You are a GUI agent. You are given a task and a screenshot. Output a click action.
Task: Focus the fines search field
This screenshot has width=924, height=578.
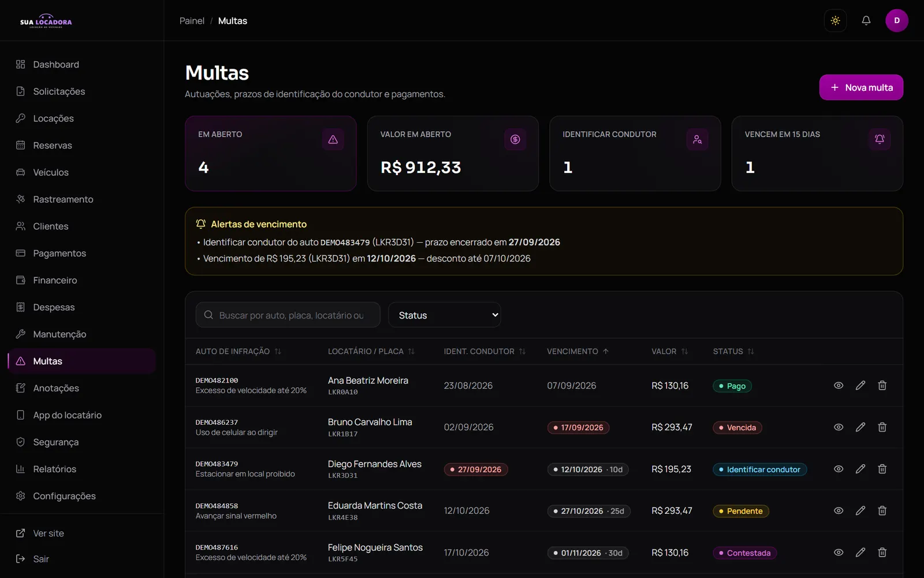288,315
